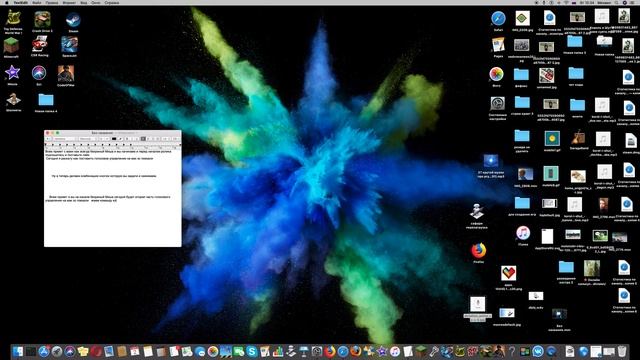The height and width of the screenshot is (360, 640).
Task: Expand the font family dropdown in TextEdit
Action: [88, 139]
